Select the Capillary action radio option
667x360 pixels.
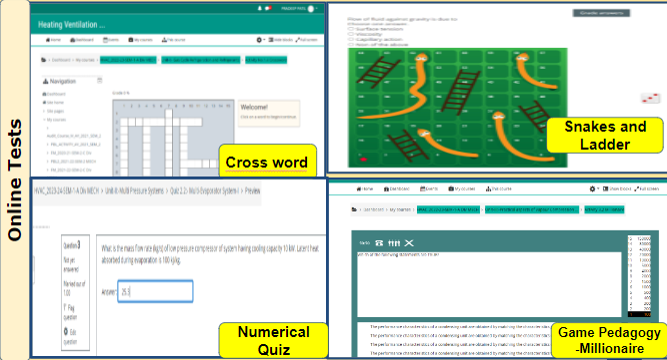tap(351, 39)
